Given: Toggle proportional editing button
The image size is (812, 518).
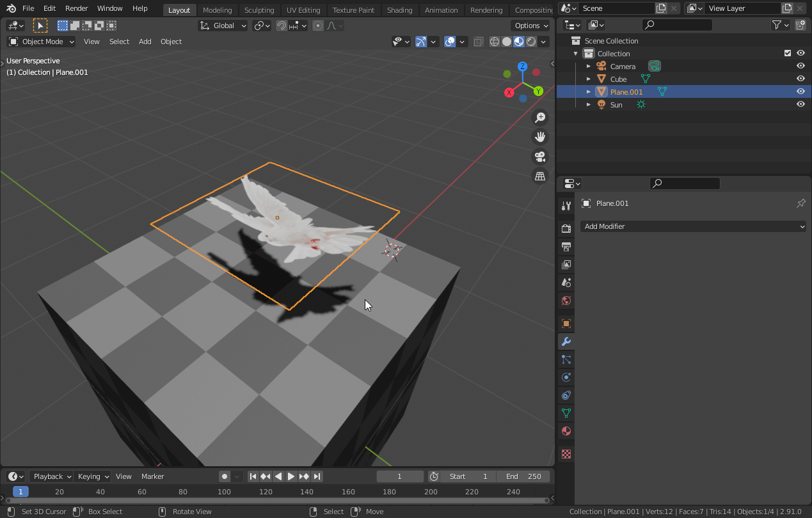Looking at the screenshot, I should [318, 26].
